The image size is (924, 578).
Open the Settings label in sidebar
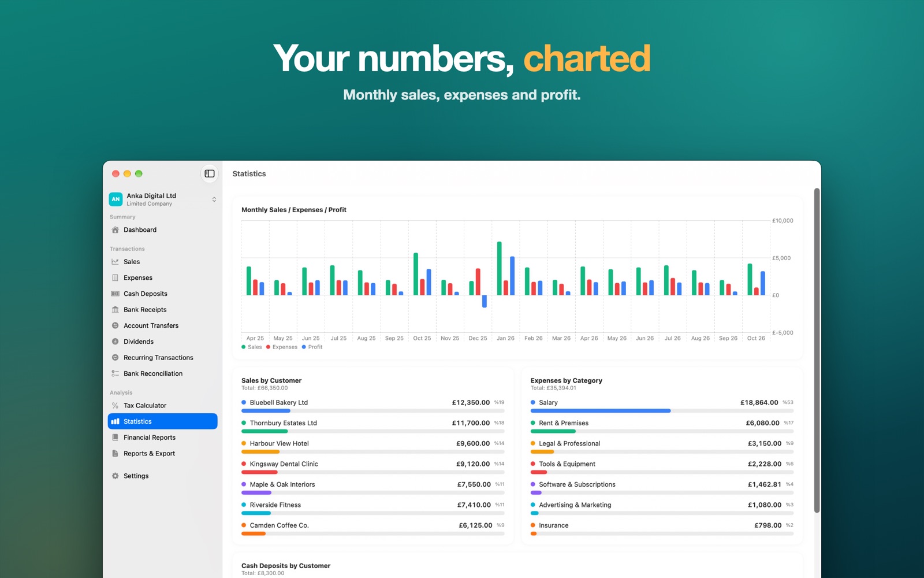(136, 476)
